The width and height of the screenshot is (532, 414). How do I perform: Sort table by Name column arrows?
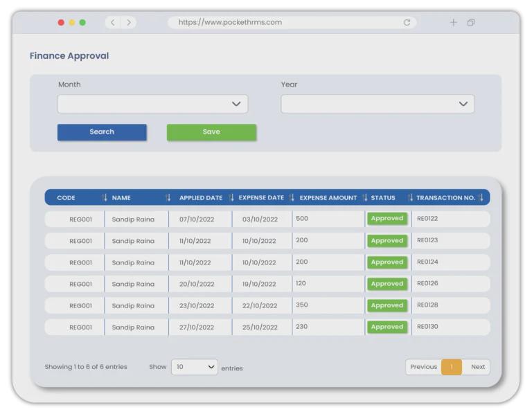point(168,198)
